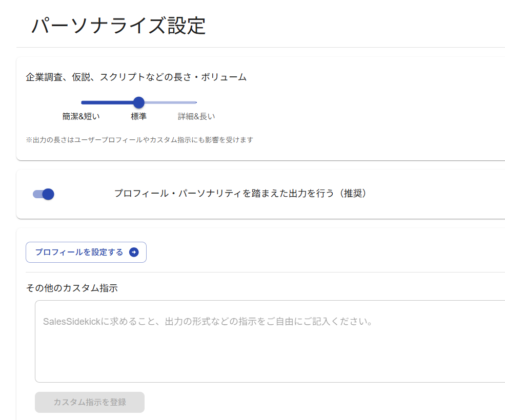Click the ※出力の長さ note text
The height and width of the screenshot is (420, 505).
[139, 139]
